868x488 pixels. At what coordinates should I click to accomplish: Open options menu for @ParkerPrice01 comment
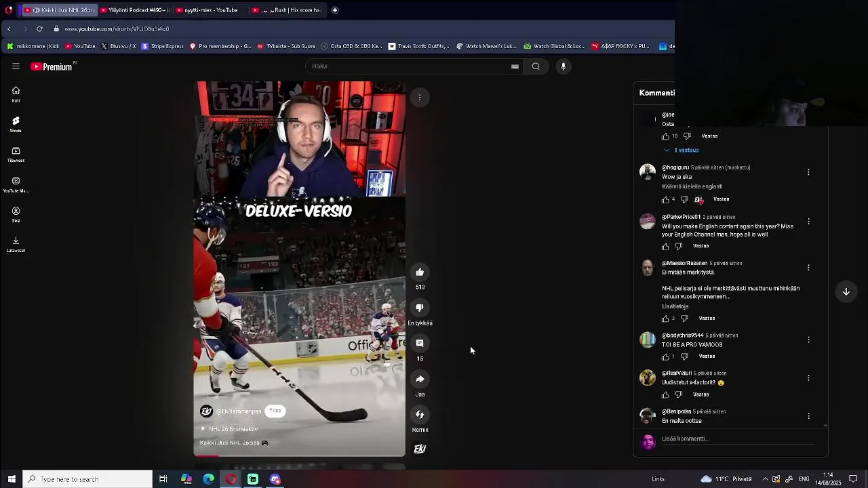click(x=808, y=222)
